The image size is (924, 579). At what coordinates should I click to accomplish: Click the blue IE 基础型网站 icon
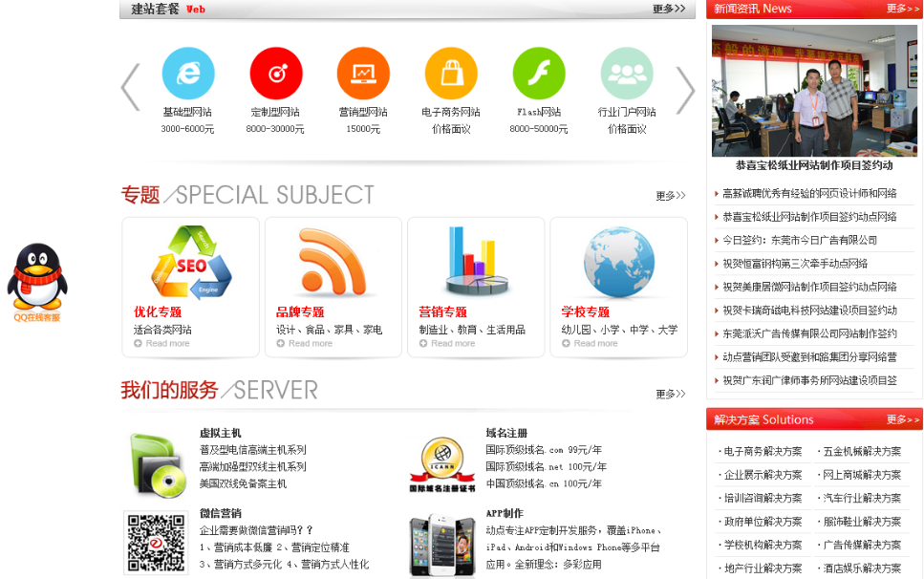tap(188, 74)
